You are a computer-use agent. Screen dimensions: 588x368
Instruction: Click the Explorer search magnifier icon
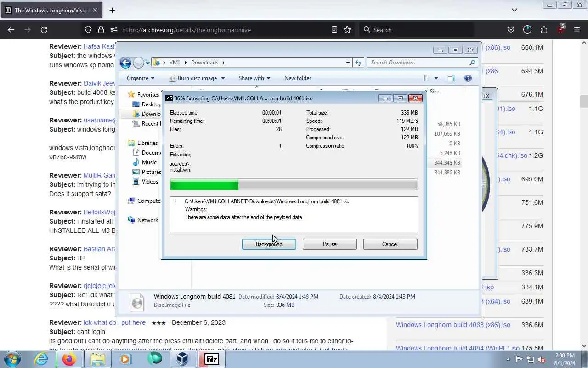(472, 63)
